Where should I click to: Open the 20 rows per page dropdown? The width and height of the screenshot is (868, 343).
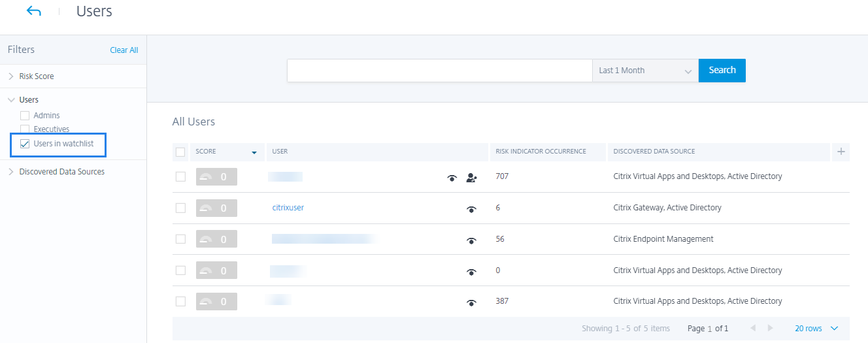[816, 329]
